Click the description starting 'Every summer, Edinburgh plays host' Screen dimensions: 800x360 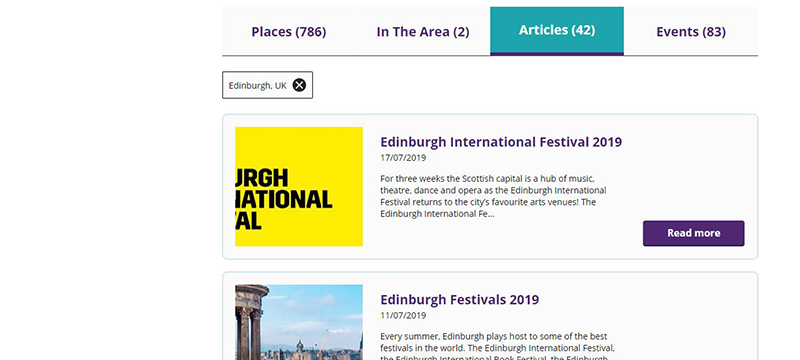coord(497,346)
